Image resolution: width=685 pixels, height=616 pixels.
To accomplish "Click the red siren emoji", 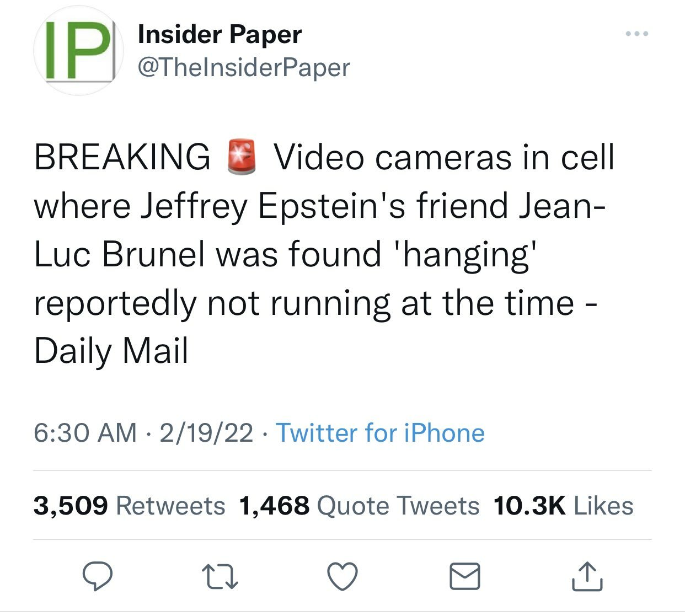I will tap(242, 157).
